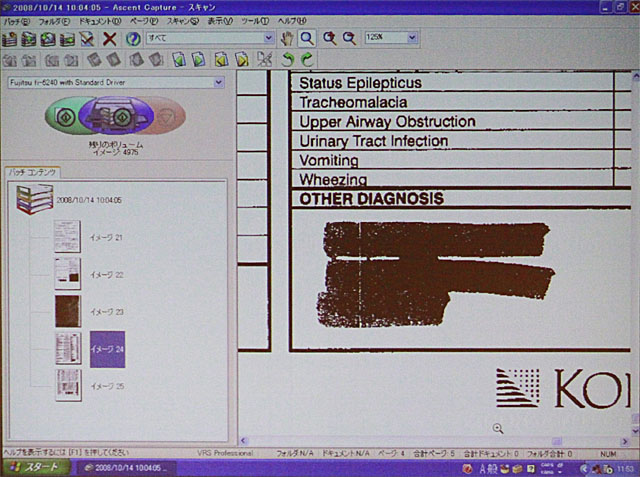The width and height of the screenshot is (640, 477).
Task: Click the thumbnail beside イメージ 22
Action: tap(67, 273)
